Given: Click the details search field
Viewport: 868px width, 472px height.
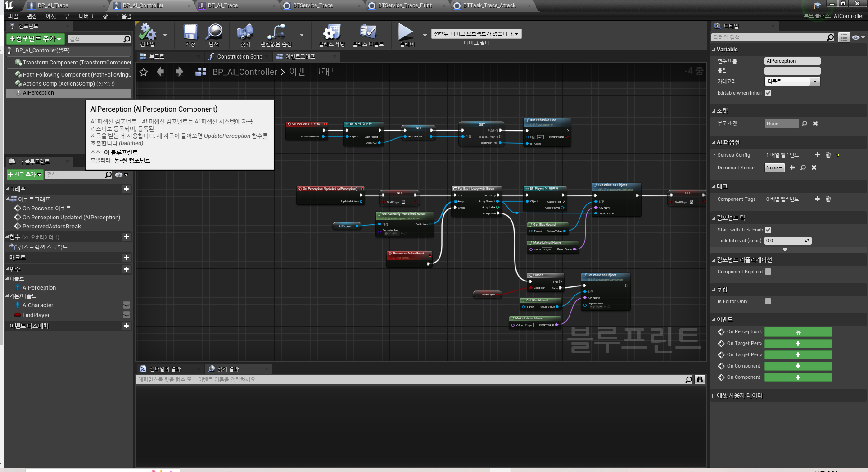Looking at the screenshot, I should point(773,37).
